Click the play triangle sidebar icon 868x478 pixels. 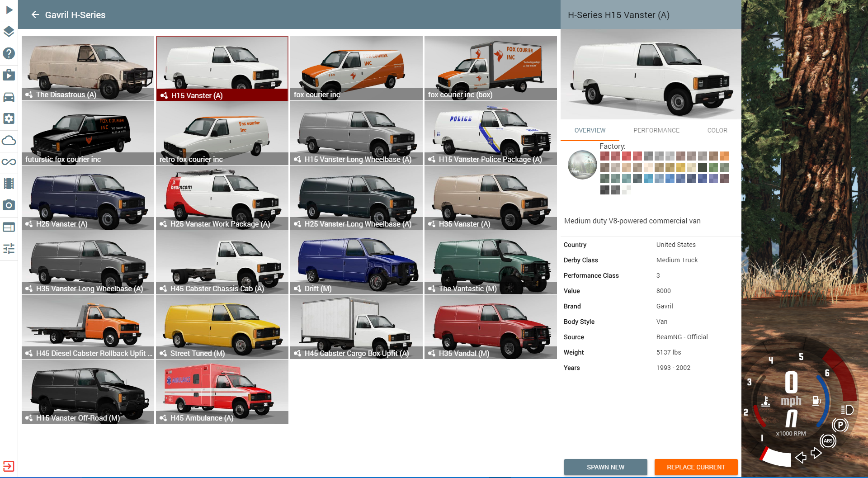point(9,9)
